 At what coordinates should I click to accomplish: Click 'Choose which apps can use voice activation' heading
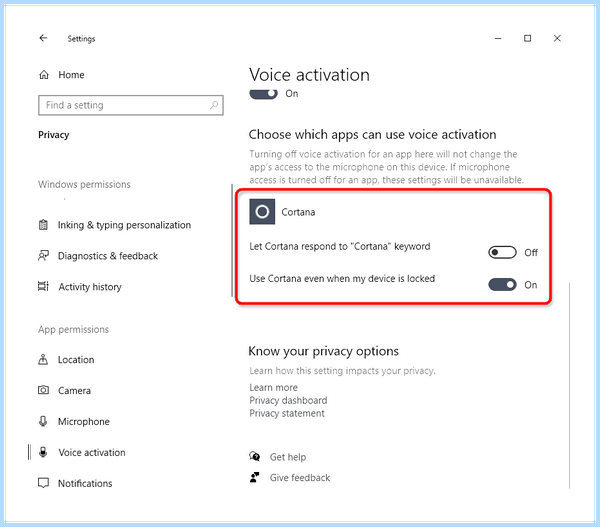coord(372,134)
